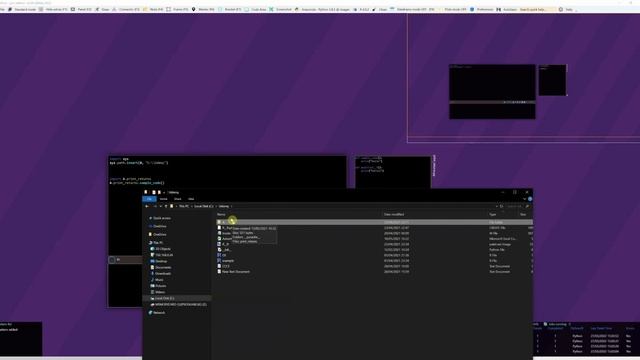Toggle Wireframe mode in top toolbar
Screen dimensions: 640x360
tap(412, 9)
